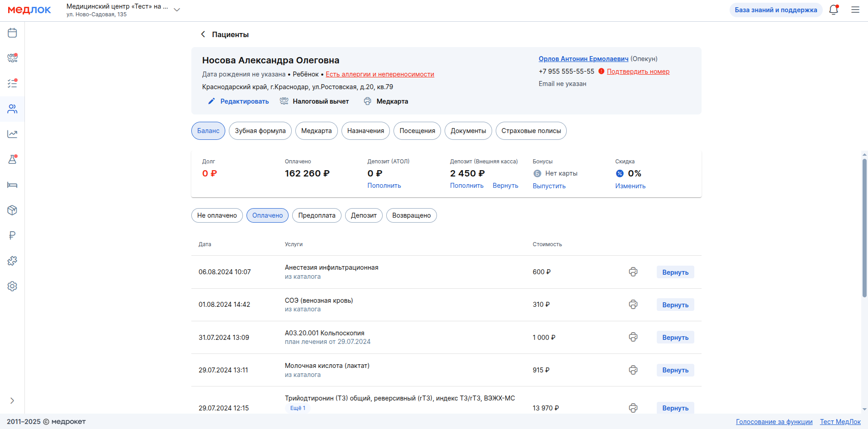Viewport: 868px width, 429px height.
Task: Expand the medical center selector dropdown
Action: (177, 10)
